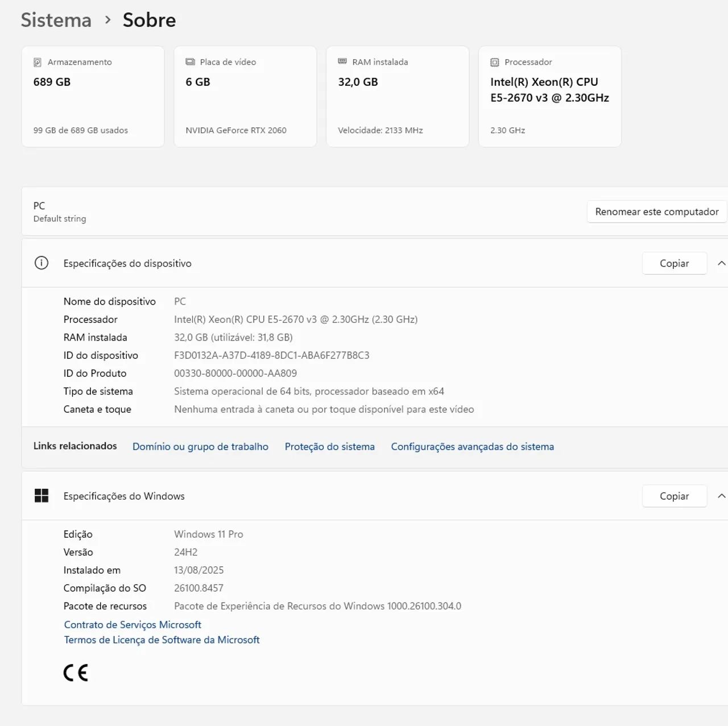The image size is (728, 726).
Task: Click the RAM value '32,0 GB (utilizável: 31,8 GB)'
Action: point(233,338)
